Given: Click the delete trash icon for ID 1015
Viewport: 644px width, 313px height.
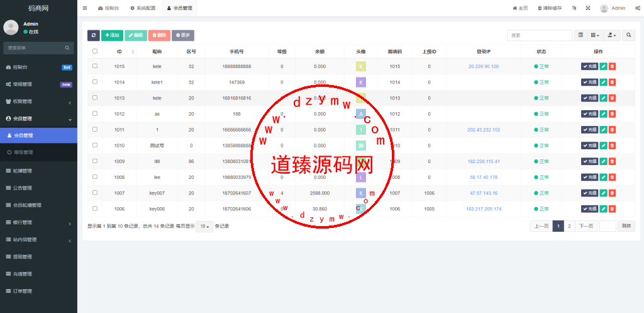Looking at the screenshot, I should tap(612, 66).
